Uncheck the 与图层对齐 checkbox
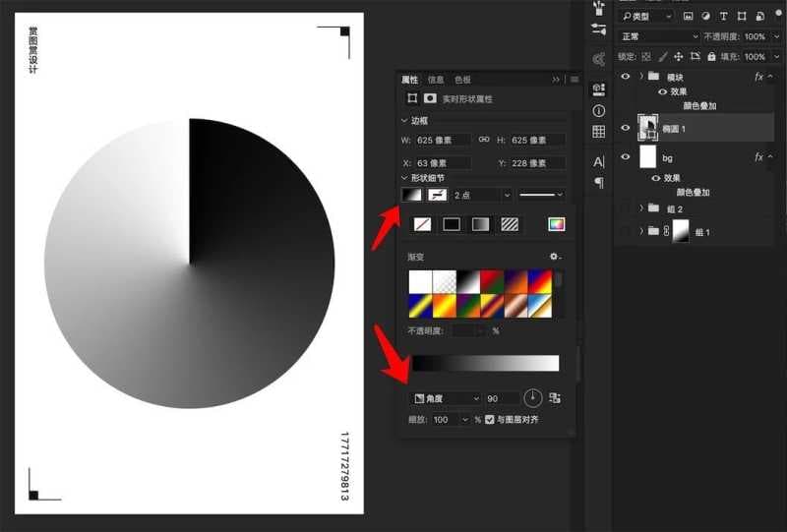The height and width of the screenshot is (532, 787). coord(490,420)
